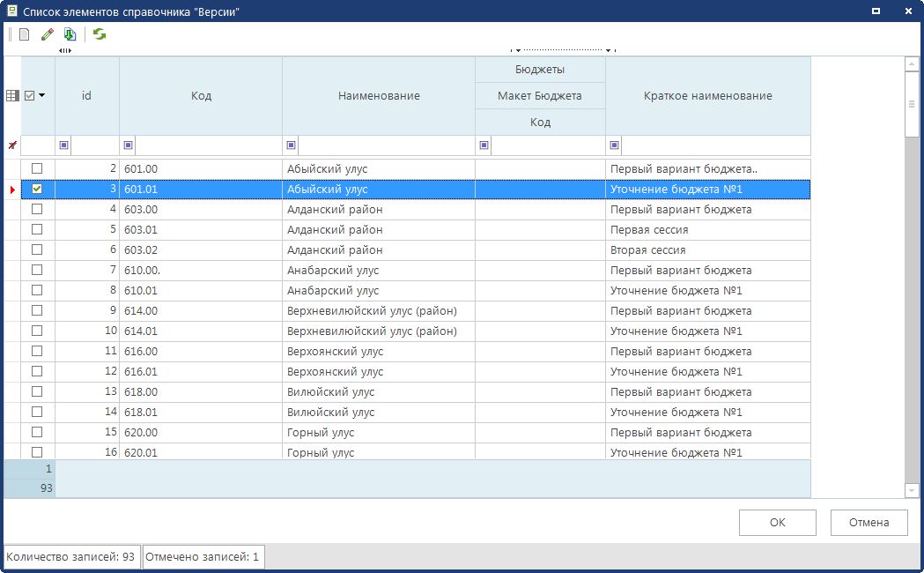The image size is (924, 573).
Task: Open filter operator for Краткое наименование column
Action: [x=615, y=145]
